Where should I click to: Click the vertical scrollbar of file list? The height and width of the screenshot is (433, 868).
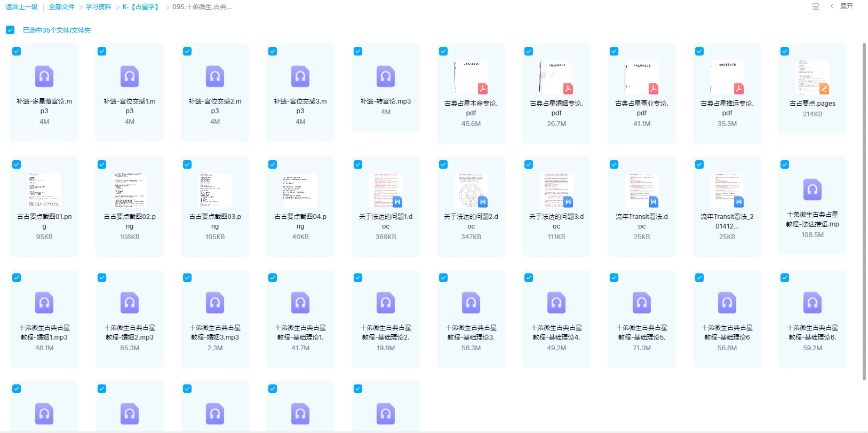(864, 211)
